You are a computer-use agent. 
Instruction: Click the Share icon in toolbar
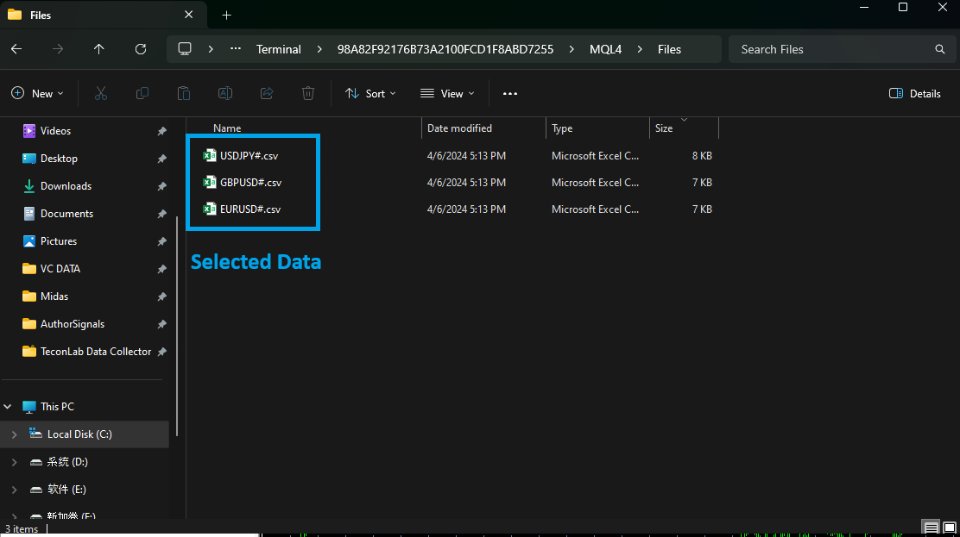pyautogui.click(x=266, y=93)
